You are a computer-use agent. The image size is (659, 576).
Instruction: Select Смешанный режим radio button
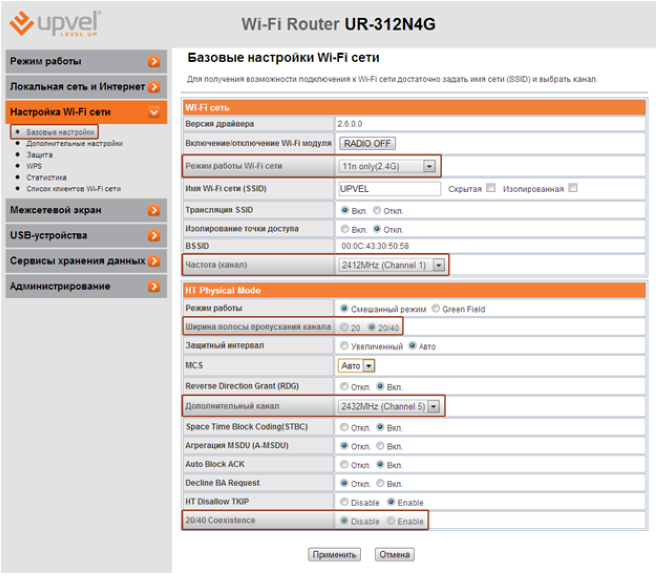pos(344,309)
